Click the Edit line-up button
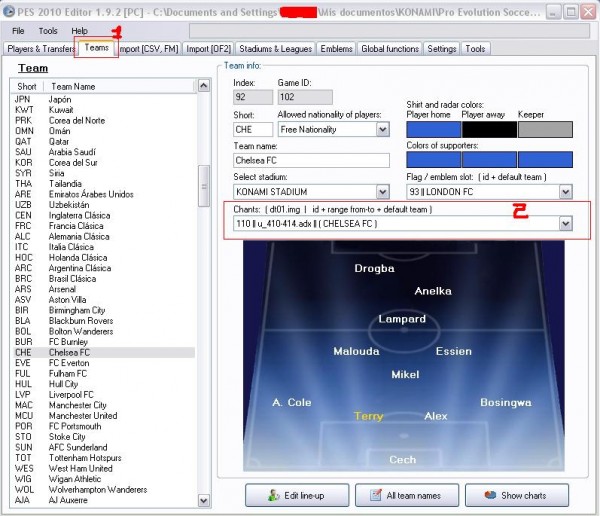Screen dimensions: 600x516 297,495
